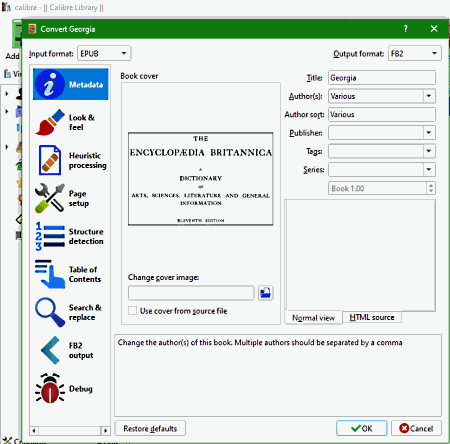
Task: Click the Cancel button
Action: [x=416, y=428]
